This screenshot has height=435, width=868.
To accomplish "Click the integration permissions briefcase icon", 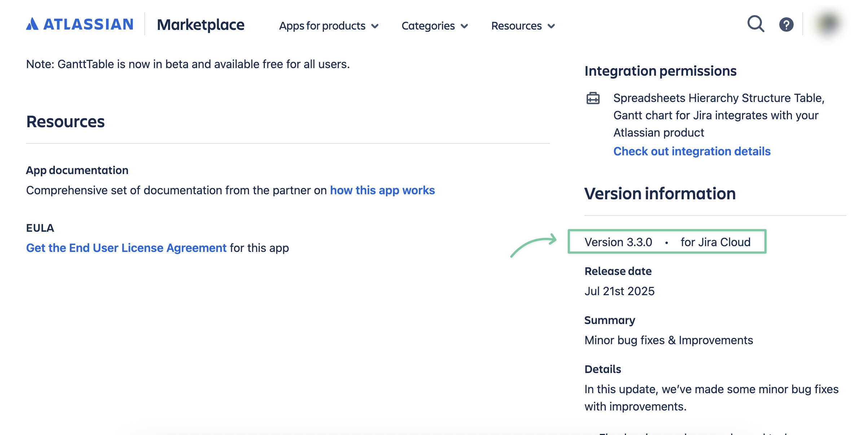I will click(593, 98).
